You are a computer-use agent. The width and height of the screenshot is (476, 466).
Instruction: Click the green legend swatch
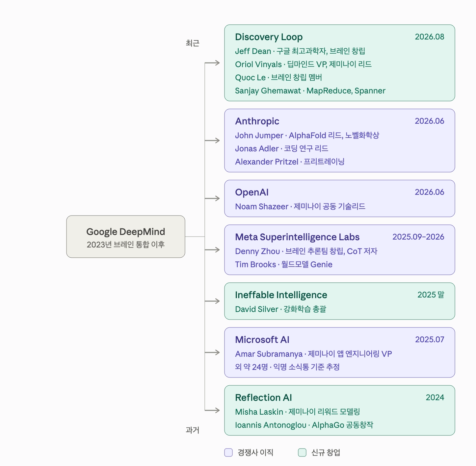coord(302,453)
